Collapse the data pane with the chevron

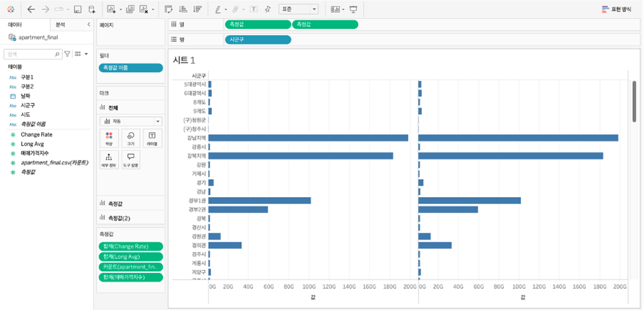click(x=89, y=24)
